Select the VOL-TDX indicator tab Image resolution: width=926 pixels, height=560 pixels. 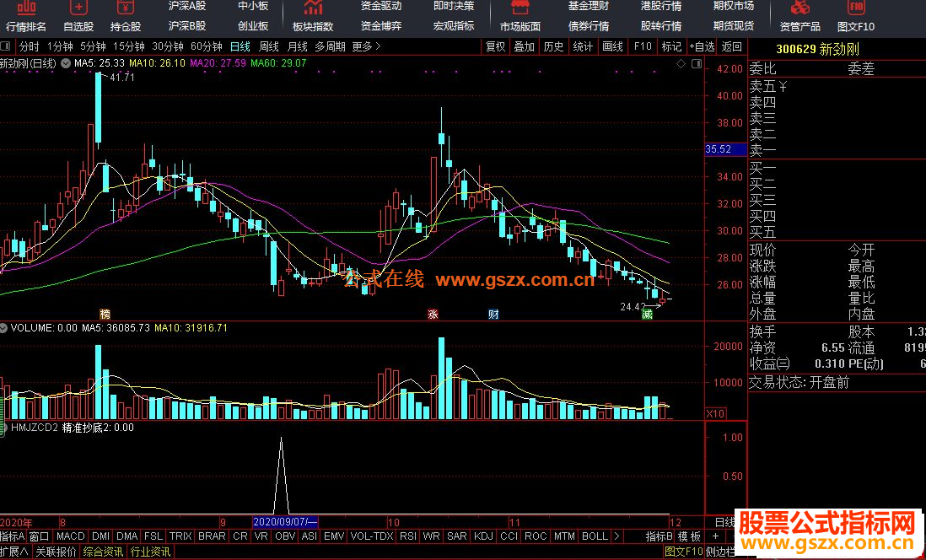click(x=371, y=536)
